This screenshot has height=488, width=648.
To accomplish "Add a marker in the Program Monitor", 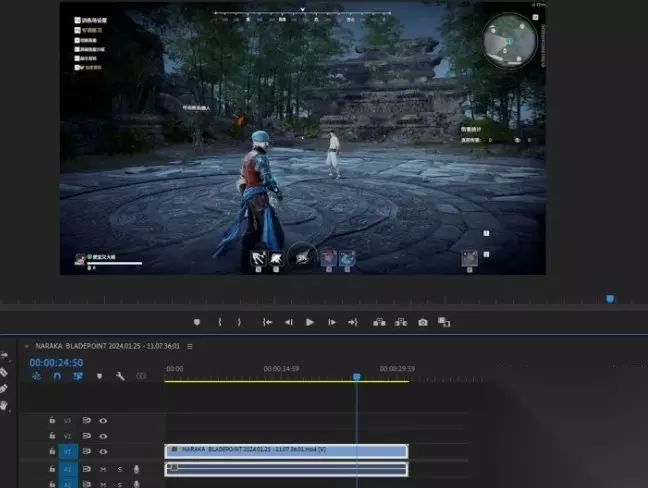I will pos(197,322).
